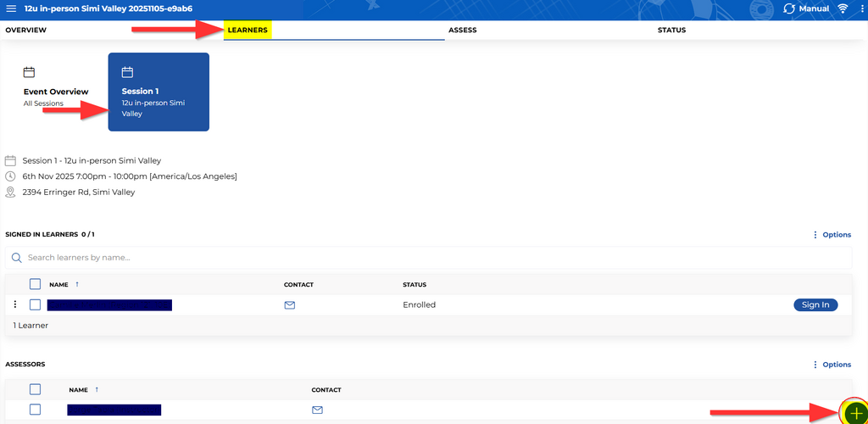Click the learner's email contact icon
The image size is (868, 424).
pos(290,304)
